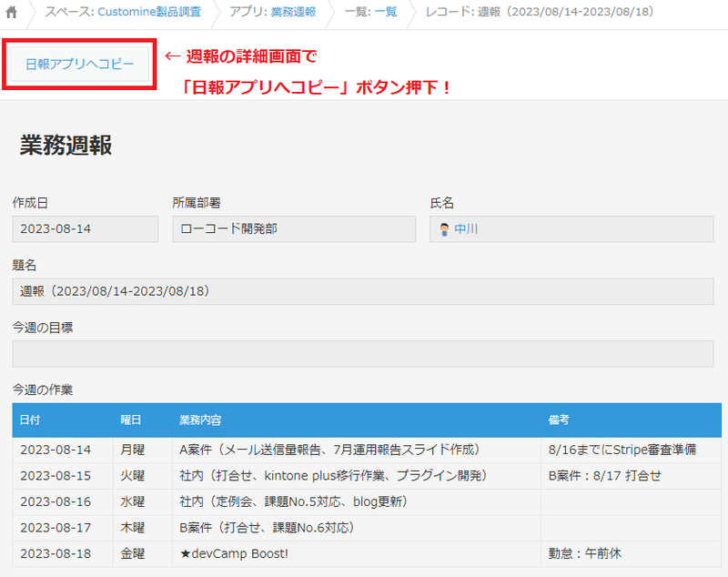Click the user avatar icon beside 中川
728x577 pixels.
(444, 229)
